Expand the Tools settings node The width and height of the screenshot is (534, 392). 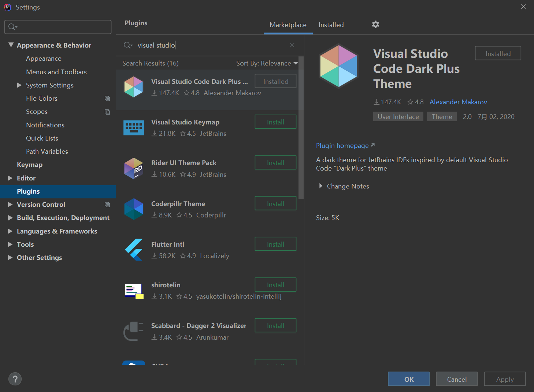(10, 244)
